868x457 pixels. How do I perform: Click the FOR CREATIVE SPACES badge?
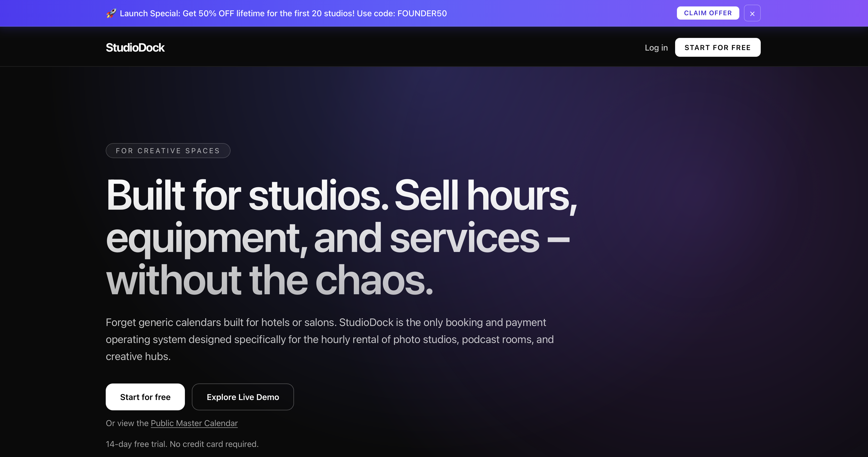[168, 150]
